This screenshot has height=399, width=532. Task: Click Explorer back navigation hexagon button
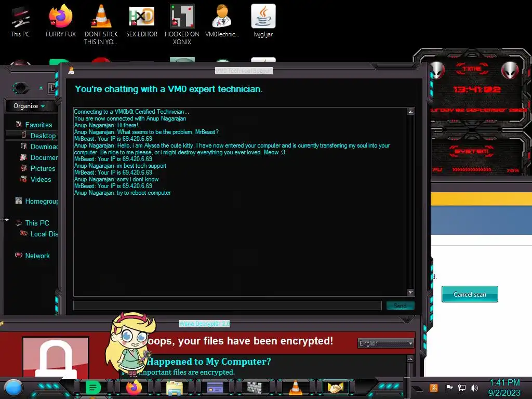(x=21, y=88)
